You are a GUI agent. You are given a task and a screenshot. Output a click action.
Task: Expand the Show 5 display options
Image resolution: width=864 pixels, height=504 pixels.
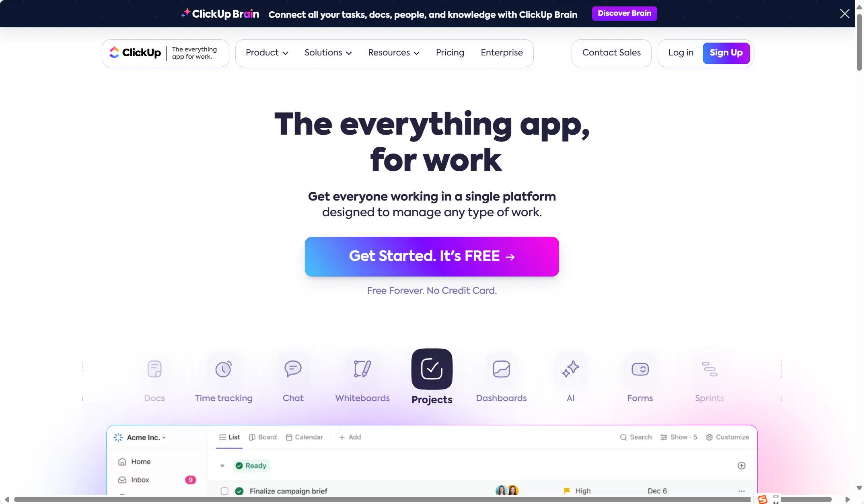click(678, 437)
